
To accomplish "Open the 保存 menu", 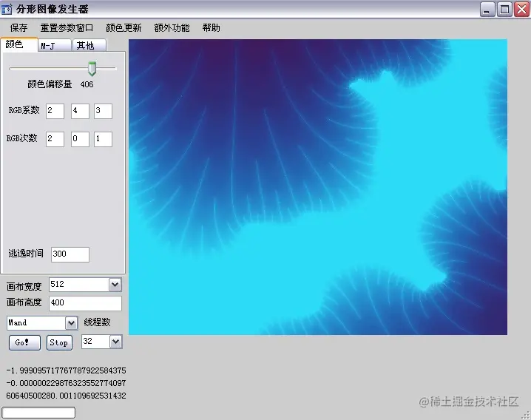I will pyautogui.click(x=18, y=28).
